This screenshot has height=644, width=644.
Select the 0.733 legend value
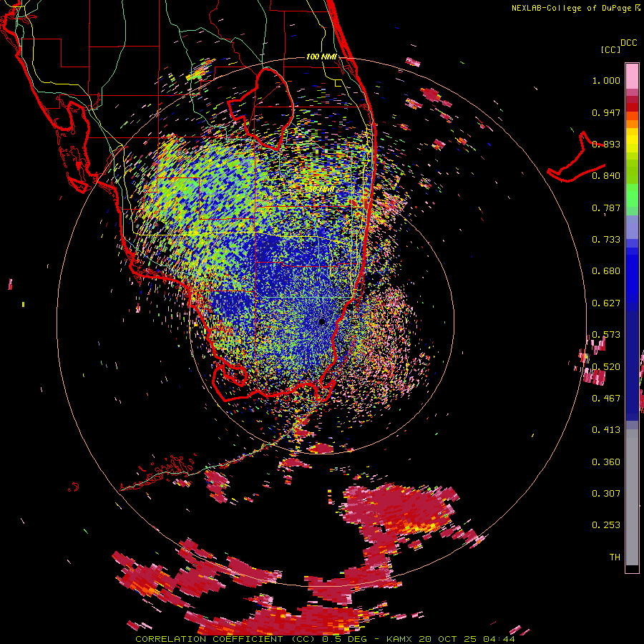[606, 240]
